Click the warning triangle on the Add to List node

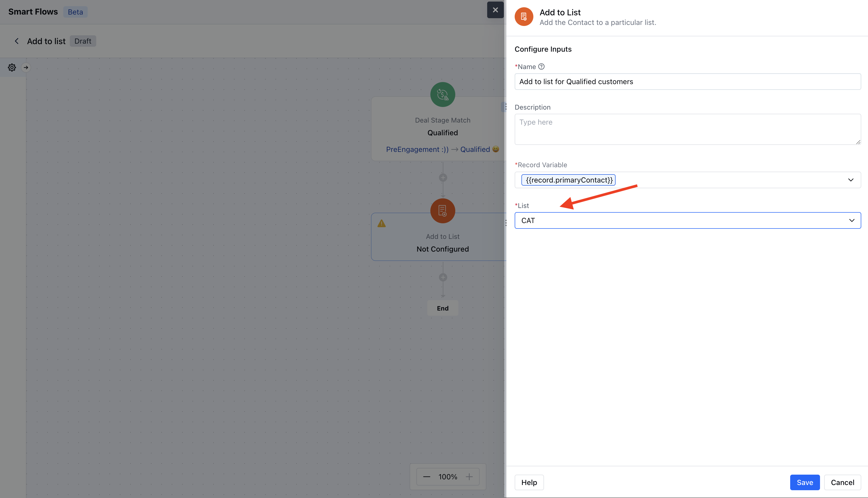pos(381,224)
